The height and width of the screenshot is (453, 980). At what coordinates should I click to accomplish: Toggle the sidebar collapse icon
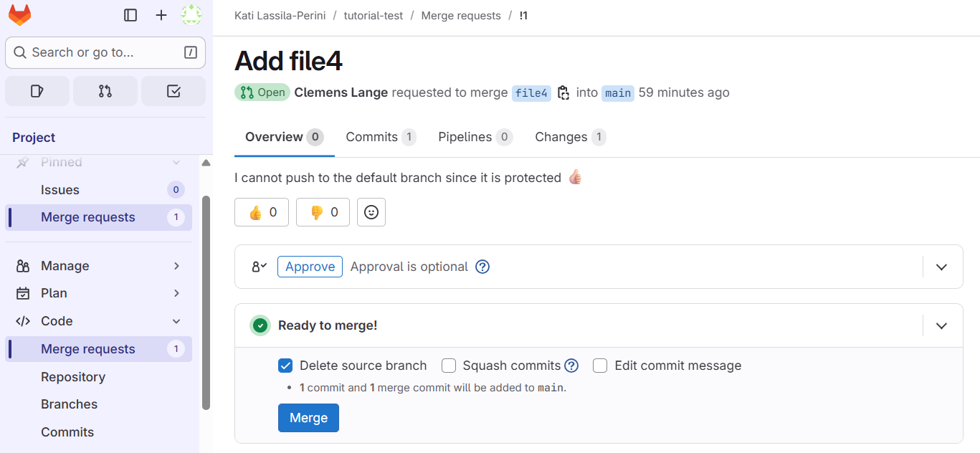(130, 15)
